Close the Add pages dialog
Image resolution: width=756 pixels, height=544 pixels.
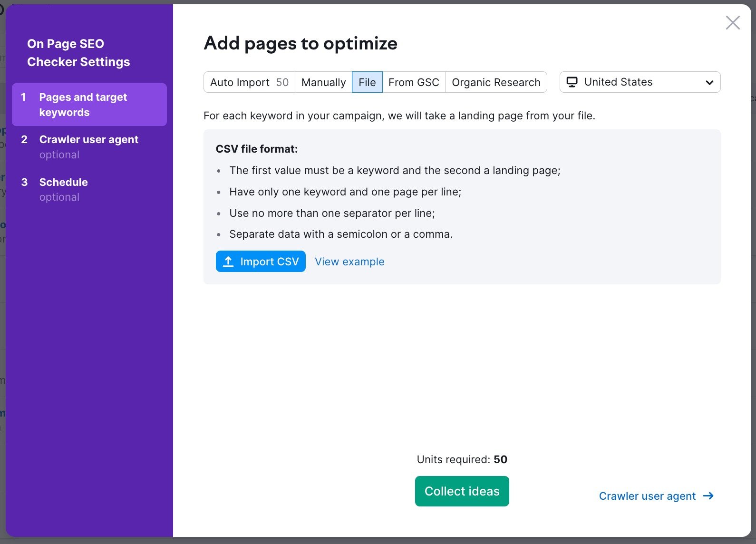click(x=732, y=22)
